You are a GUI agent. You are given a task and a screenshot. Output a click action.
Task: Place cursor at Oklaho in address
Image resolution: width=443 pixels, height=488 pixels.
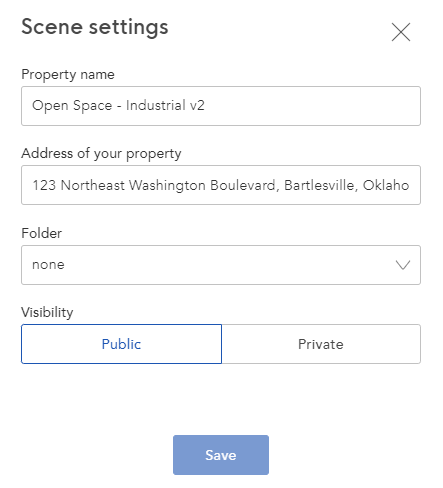click(386, 185)
